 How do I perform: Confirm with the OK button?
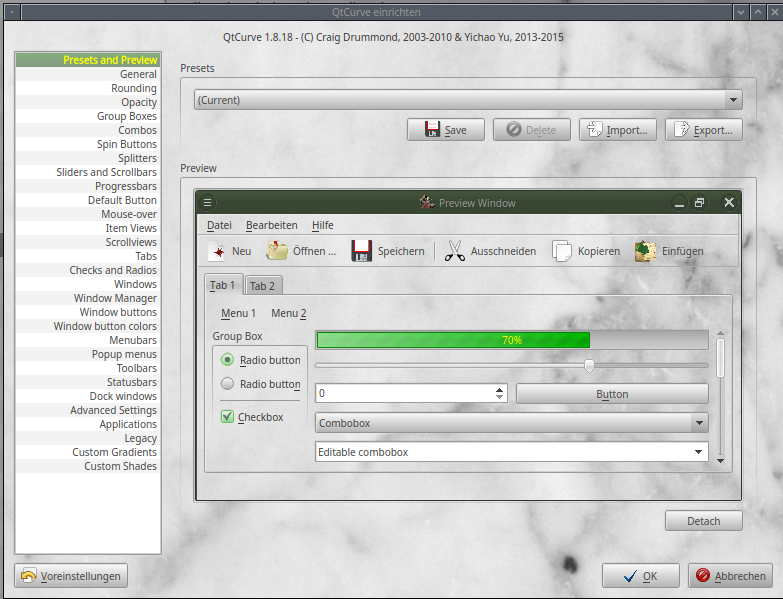[x=641, y=576]
